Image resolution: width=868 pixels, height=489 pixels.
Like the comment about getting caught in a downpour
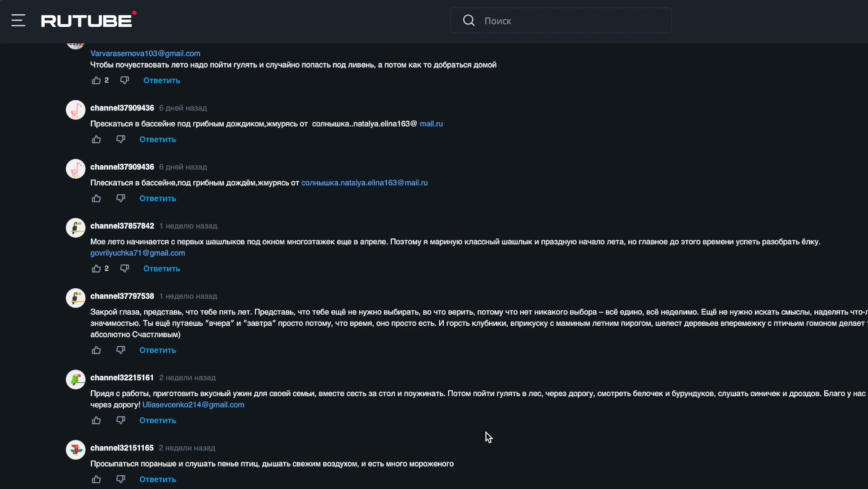(96, 80)
